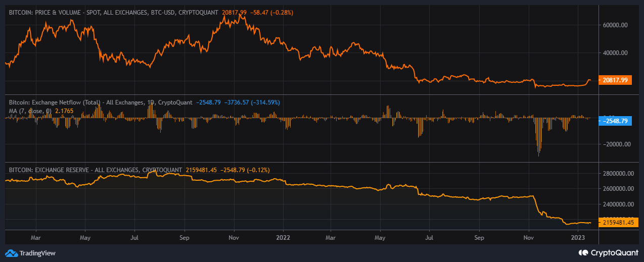Viewport: 644px width, 262px height.
Task: Click the 2600000.00 reserve axis label
Action: click(x=617, y=189)
